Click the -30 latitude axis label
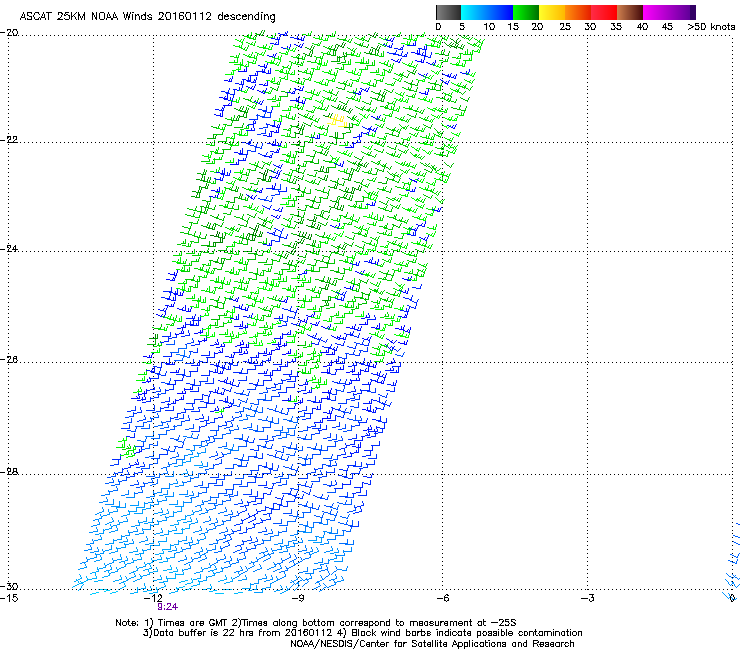 (x=9, y=586)
